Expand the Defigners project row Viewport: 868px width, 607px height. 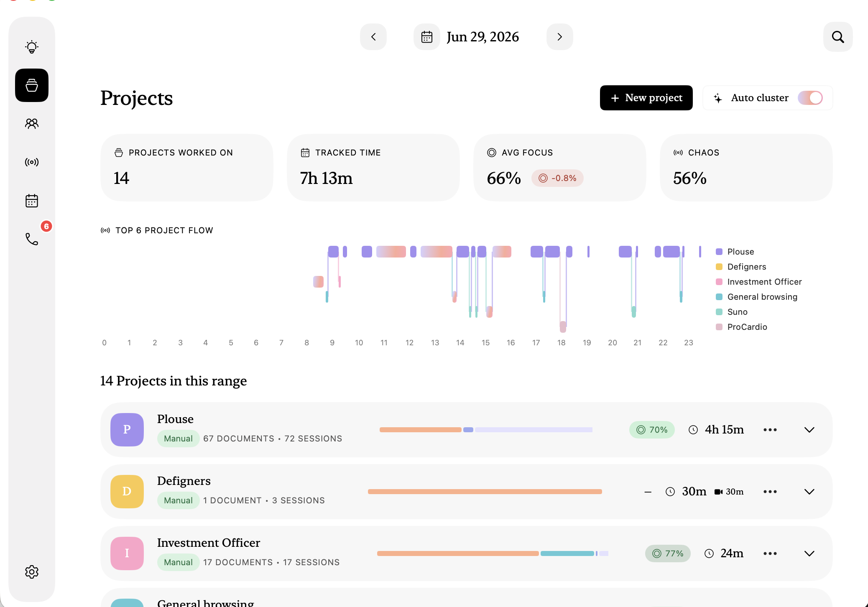tap(809, 492)
